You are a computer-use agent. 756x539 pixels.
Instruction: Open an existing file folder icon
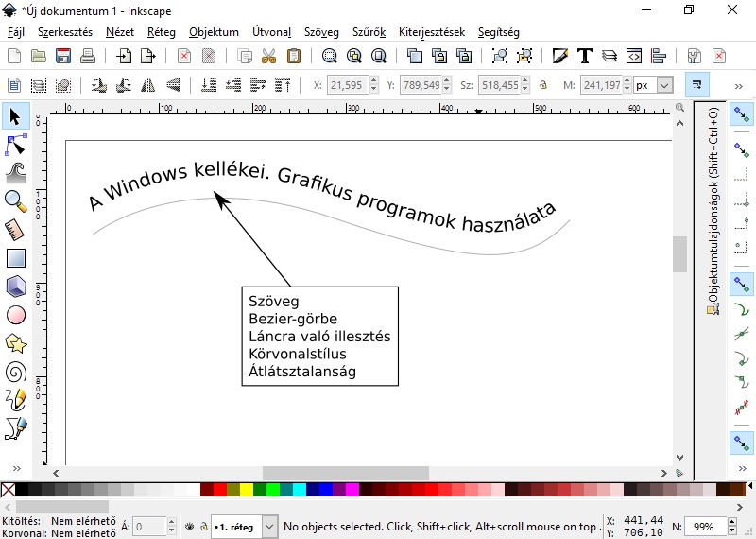coord(39,56)
